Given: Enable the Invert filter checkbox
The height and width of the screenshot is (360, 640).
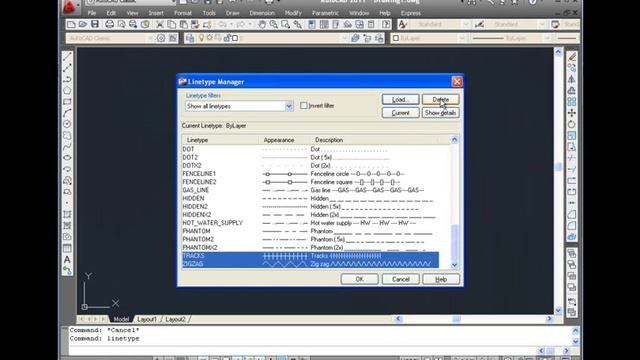Looking at the screenshot, I should click(x=303, y=106).
